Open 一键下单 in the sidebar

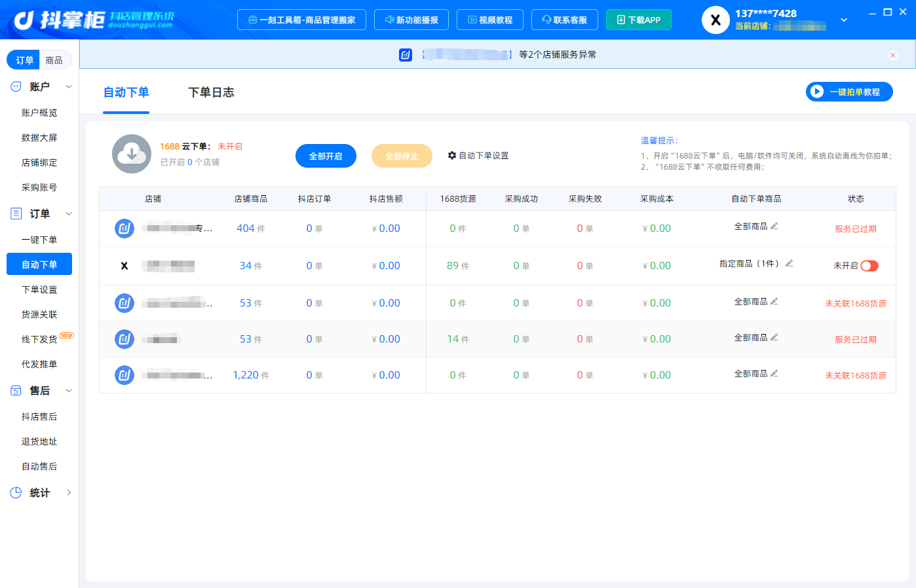coord(39,240)
